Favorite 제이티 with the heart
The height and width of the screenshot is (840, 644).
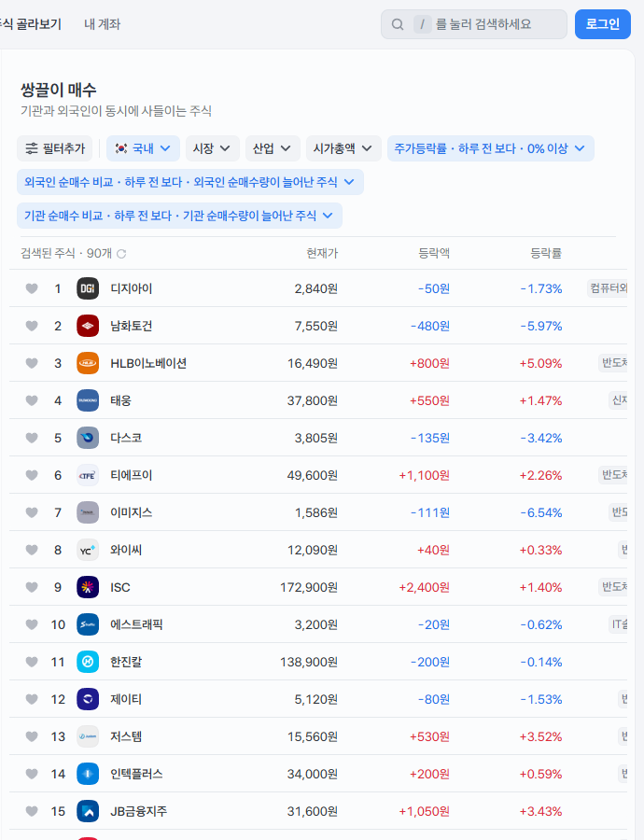pyautogui.click(x=32, y=699)
